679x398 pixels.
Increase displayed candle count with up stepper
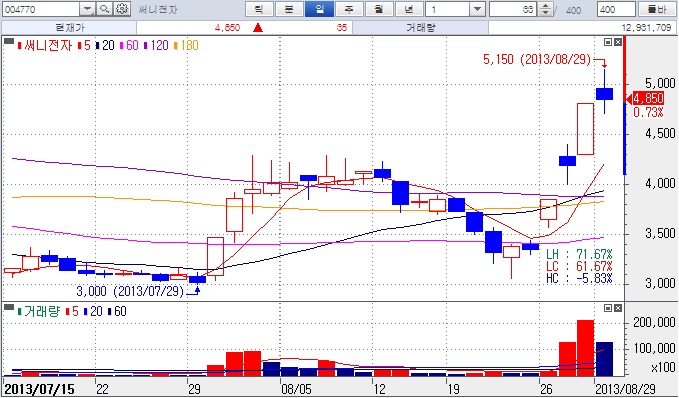(545, 6)
